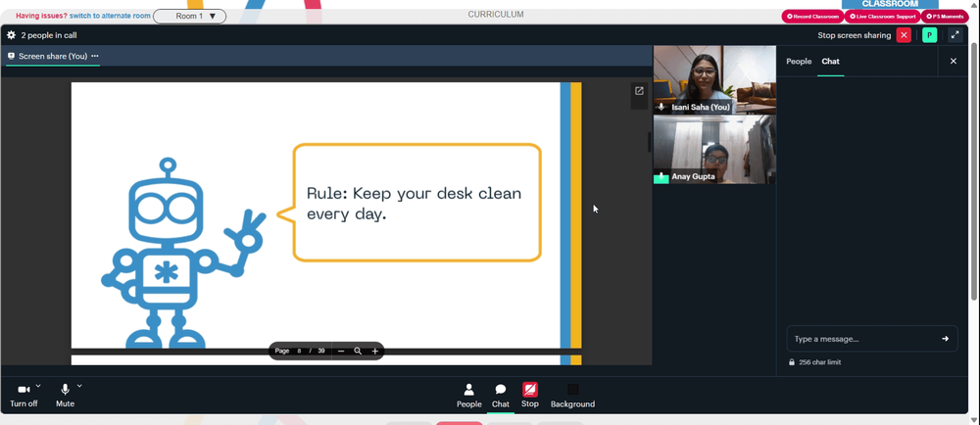980x425 pixels.
Task: Select Anay Gupta video tile
Action: (x=714, y=150)
